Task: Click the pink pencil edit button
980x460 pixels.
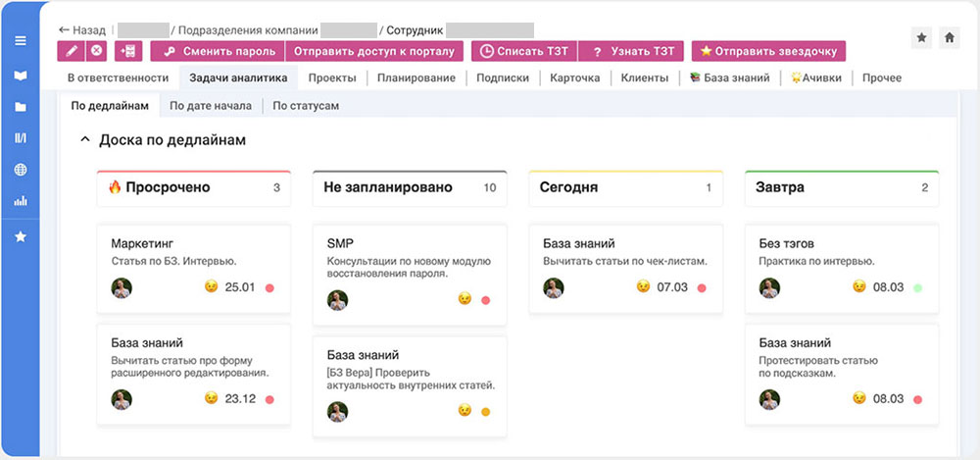Action: 71,51
